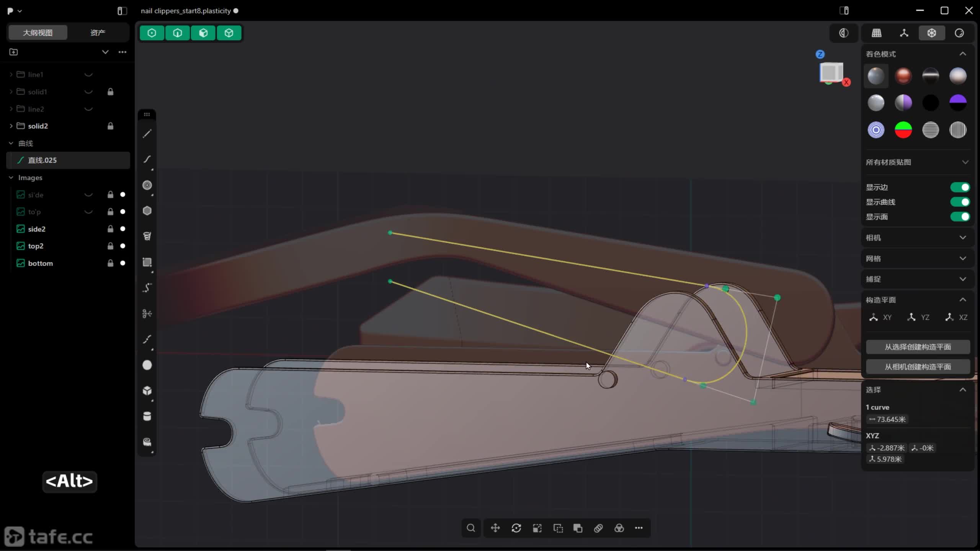980x551 pixels.
Task: Click 从选择创建构造平面 button
Action: pos(918,347)
